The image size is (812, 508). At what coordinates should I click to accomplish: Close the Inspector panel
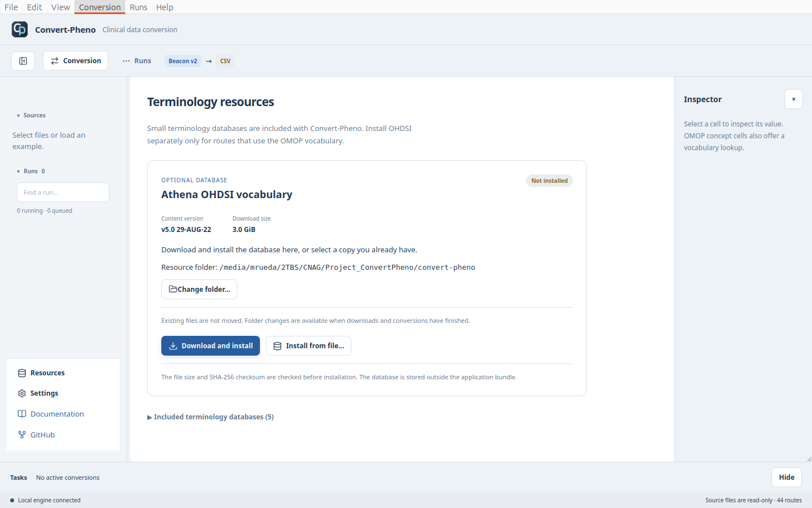click(x=793, y=99)
